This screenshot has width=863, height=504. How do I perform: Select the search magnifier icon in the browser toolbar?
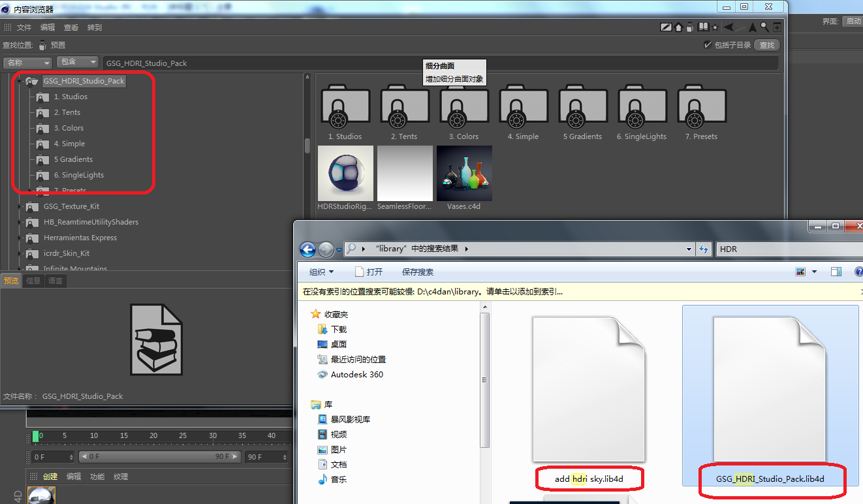(x=764, y=27)
